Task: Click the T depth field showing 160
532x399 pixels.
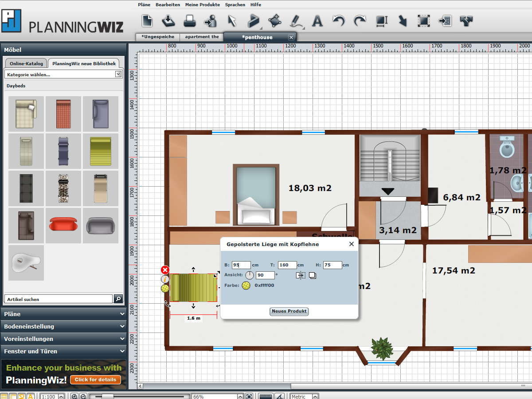Action: pyautogui.click(x=287, y=265)
